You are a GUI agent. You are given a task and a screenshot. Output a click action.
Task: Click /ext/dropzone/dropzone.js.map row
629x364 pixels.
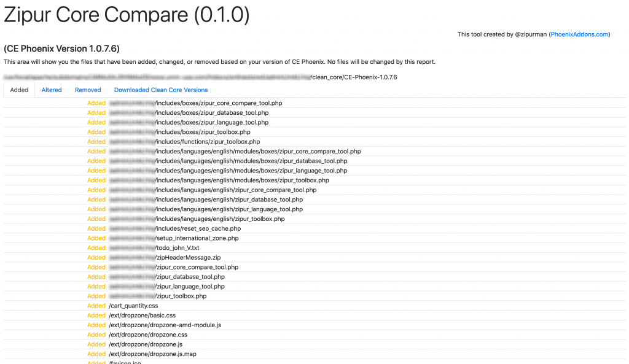point(314,354)
